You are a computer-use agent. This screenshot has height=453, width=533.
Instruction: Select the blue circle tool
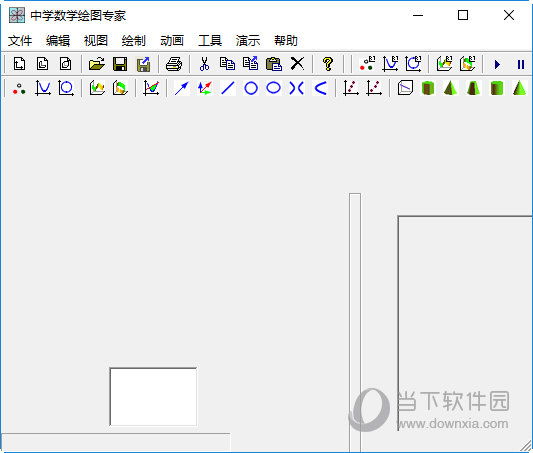pyautogui.click(x=251, y=88)
